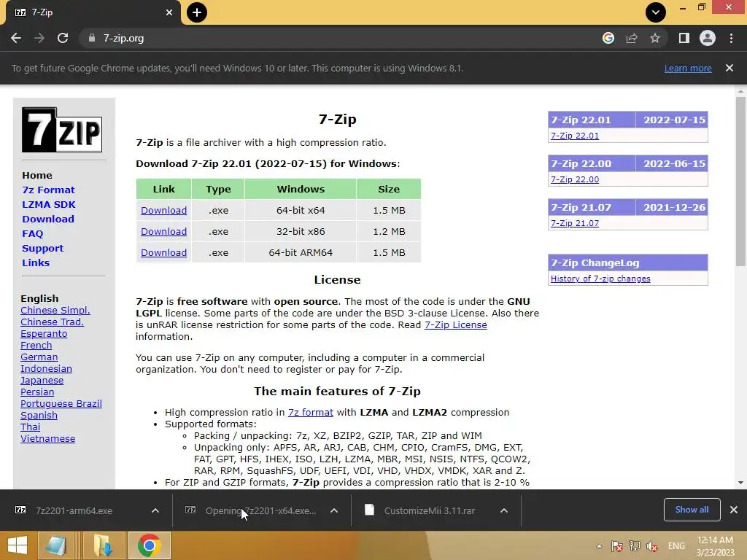Switch language to Chinese Simpl.
Viewport: 747px width, 560px height.
tap(55, 311)
